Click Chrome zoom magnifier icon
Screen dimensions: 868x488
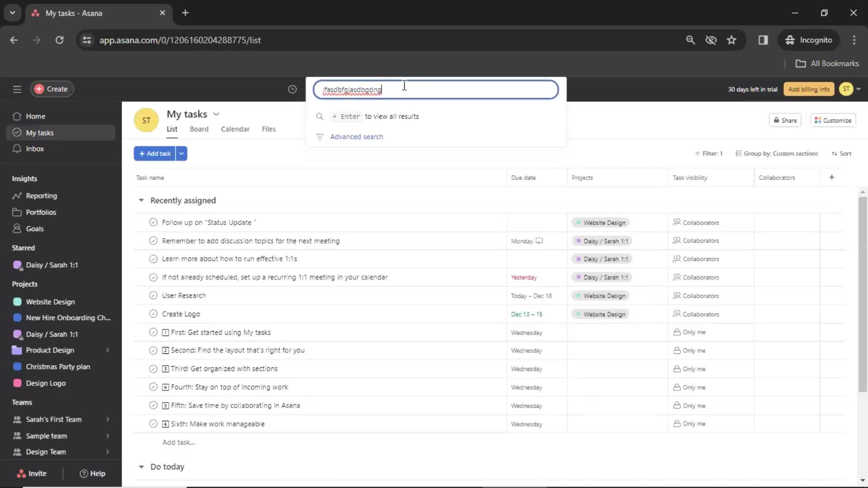[690, 40]
